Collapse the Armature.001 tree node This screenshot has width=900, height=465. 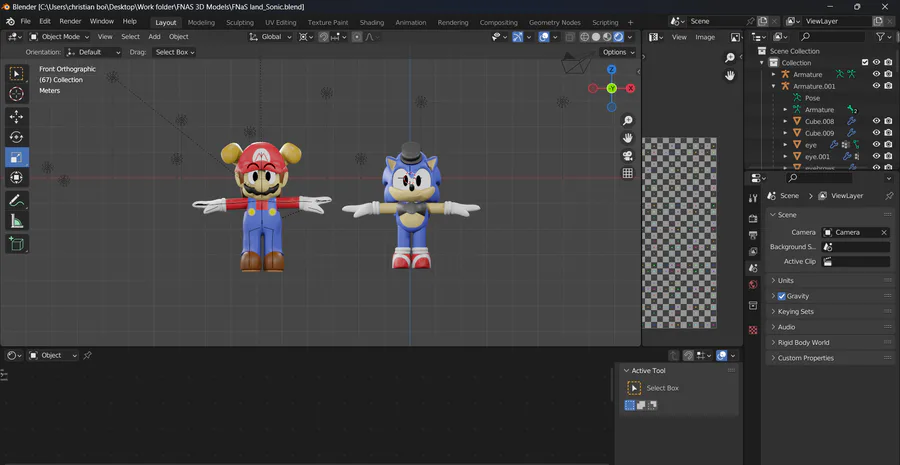pos(774,86)
